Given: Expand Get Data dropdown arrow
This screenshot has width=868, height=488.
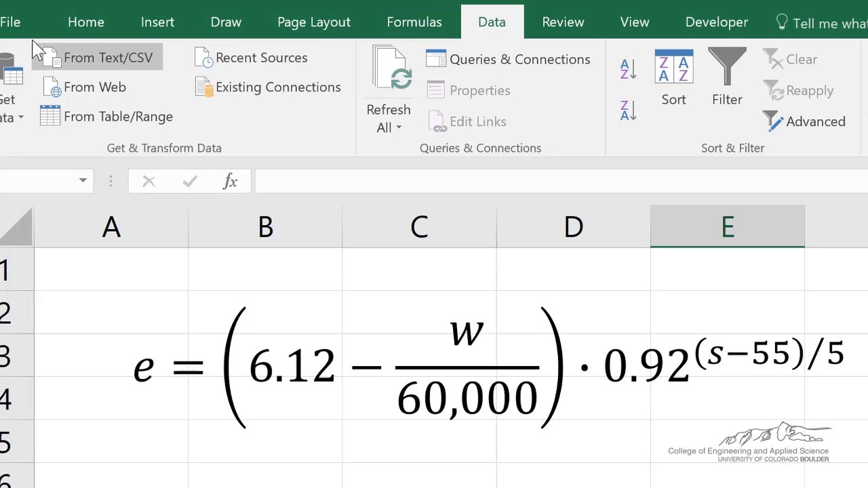Looking at the screenshot, I should tap(21, 118).
